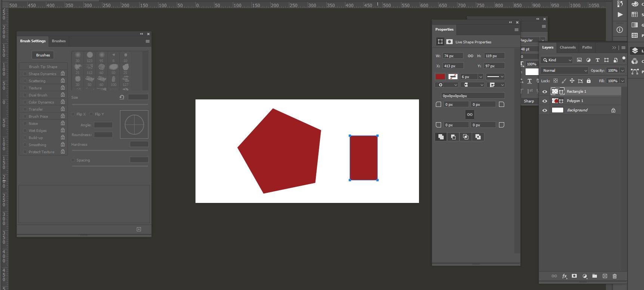The image size is (644, 290).
Task: Click the white text color swatch
Action: (x=531, y=72)
